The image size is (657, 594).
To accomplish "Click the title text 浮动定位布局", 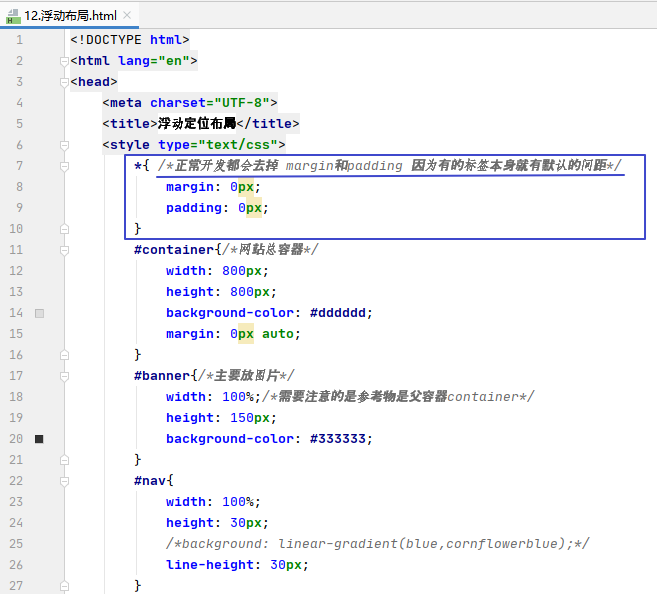I will tap(197, 124).
